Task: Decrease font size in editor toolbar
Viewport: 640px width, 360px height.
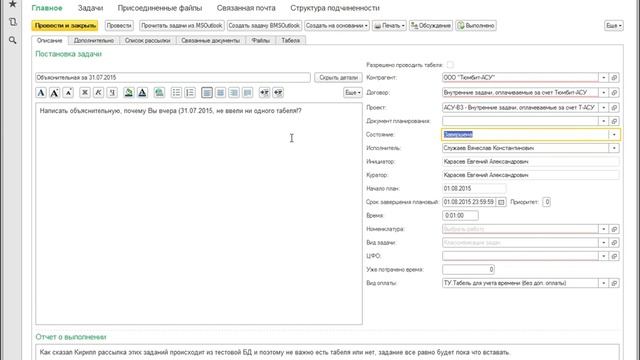Action: pyautogui.click(x=69, y=93)
